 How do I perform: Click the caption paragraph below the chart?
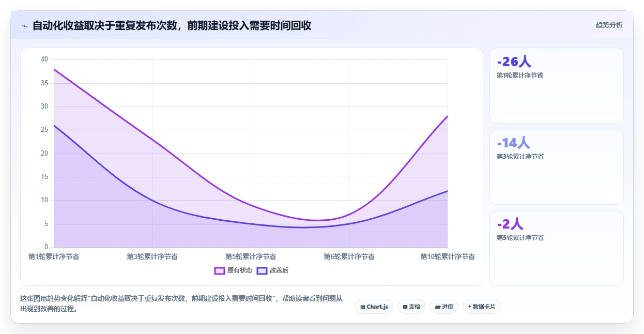(181, 303)
